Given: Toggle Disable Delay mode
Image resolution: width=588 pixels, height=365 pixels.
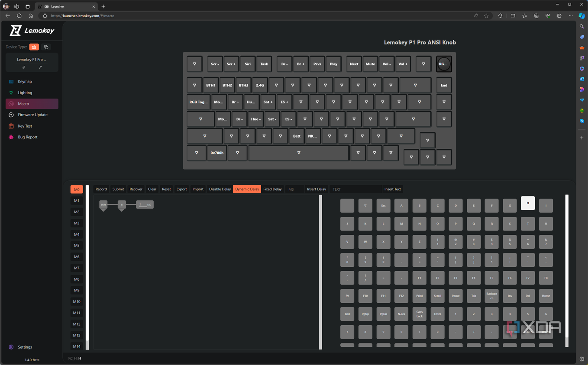Looking at the screenshot, I should click(x=220, y=189).
